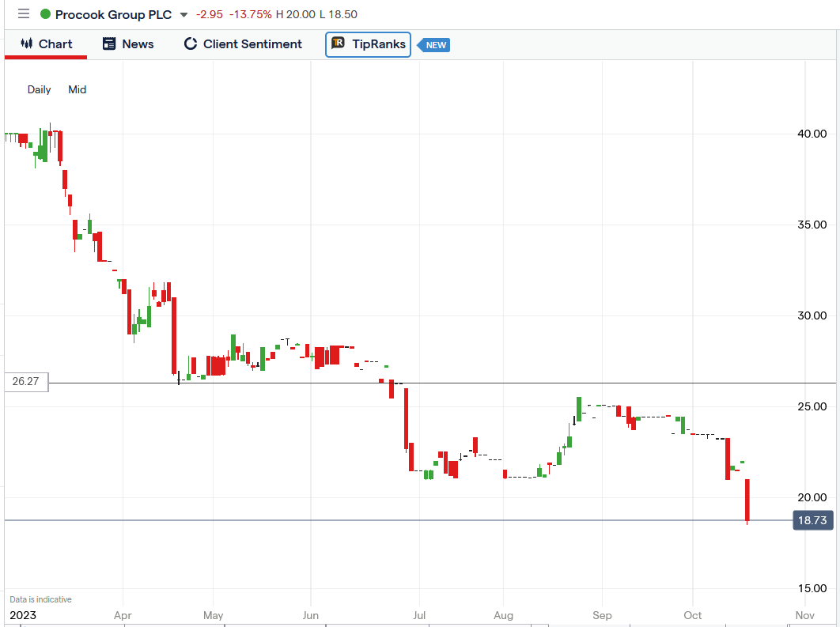Image resolution: width=840 pixels, height=627 pixels.
Task: Click the latest red candle near 18.73
Action: point(747,500)
